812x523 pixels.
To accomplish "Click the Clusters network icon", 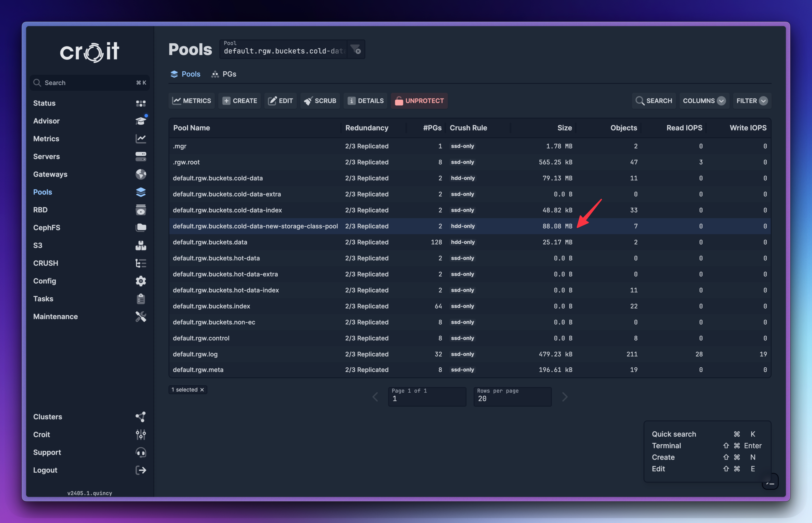I will tap(141, 417).
